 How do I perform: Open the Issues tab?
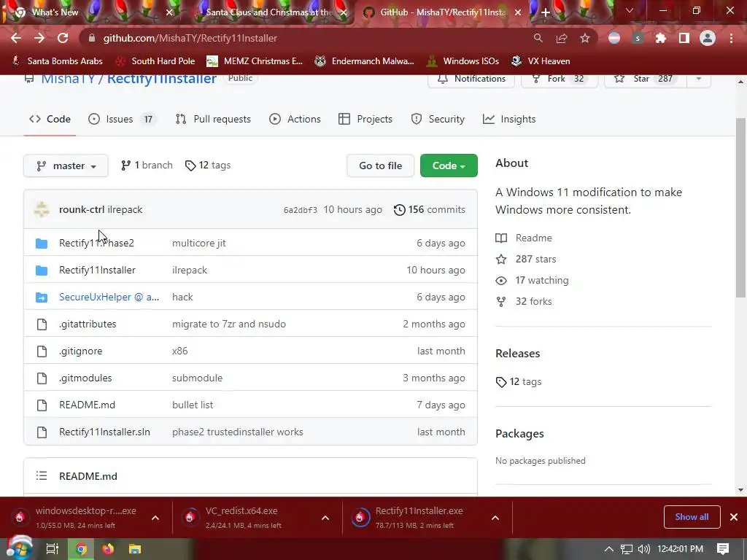pos(122,119)
